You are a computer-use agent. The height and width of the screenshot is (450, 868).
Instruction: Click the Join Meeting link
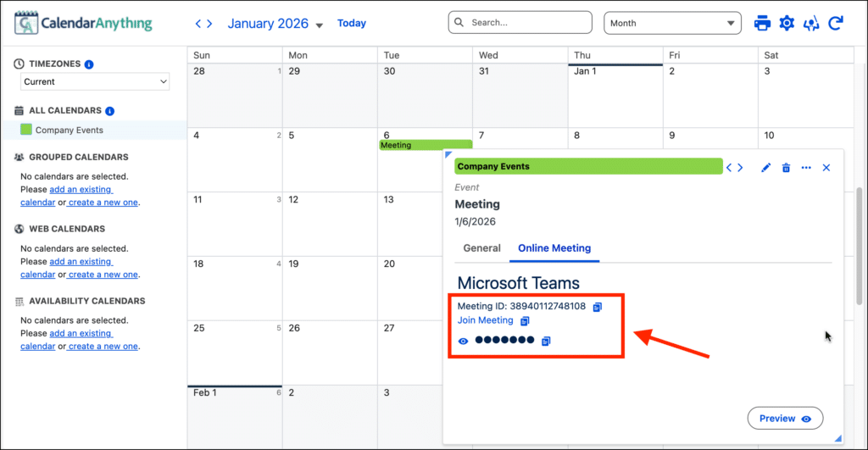(485, 320)
